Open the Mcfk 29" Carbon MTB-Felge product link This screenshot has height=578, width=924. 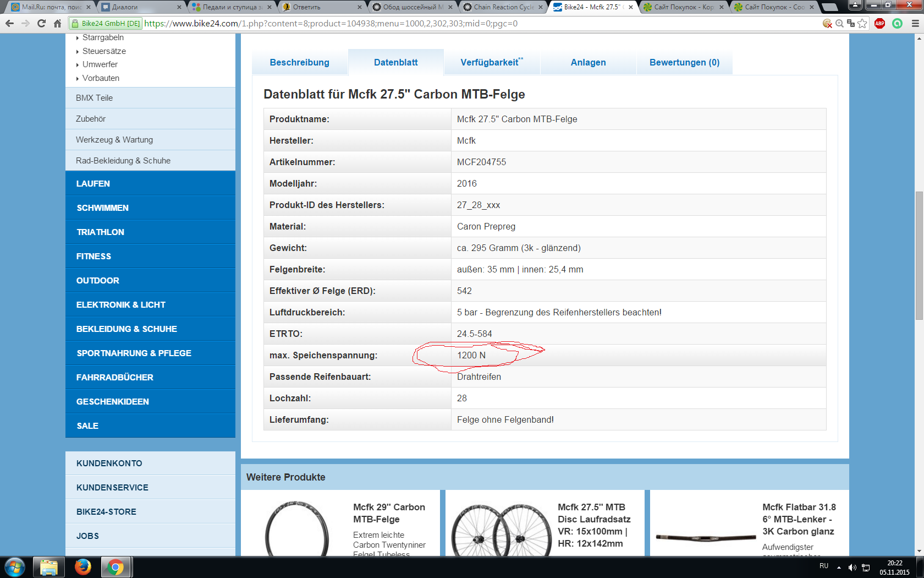point(389,513)
